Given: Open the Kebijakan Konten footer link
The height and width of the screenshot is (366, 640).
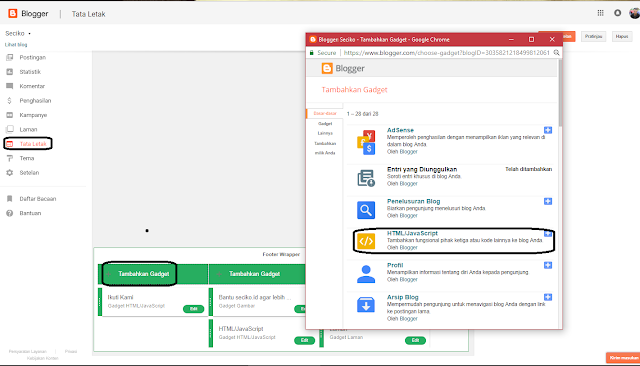Looking at the screenshot, I should click(42, 358).
